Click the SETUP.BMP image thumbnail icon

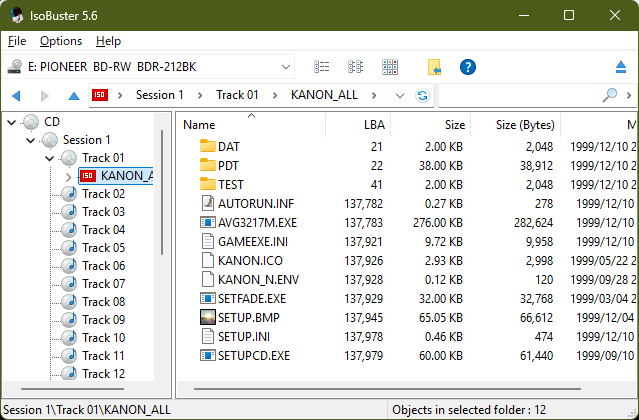point(208,317)
